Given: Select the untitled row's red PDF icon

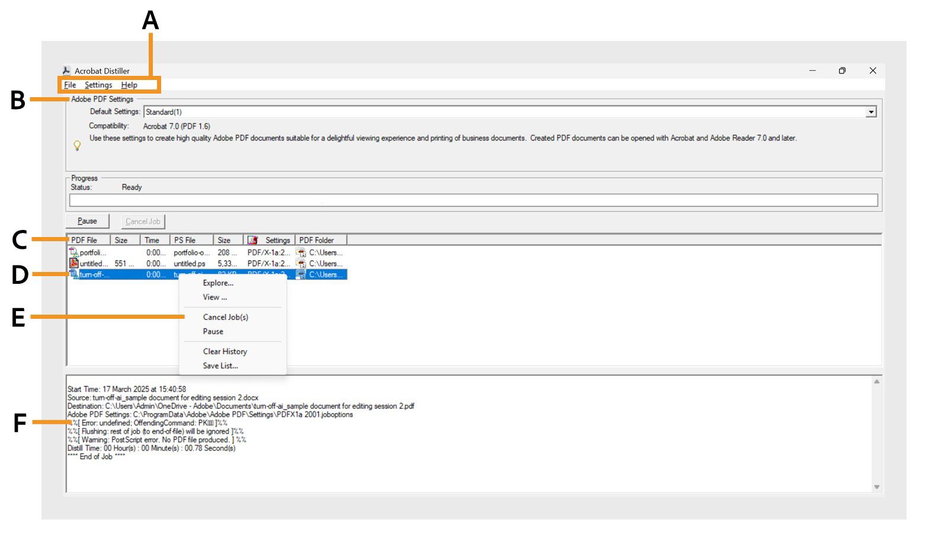Looking at the screenshot, I should [x=74, y=263].
